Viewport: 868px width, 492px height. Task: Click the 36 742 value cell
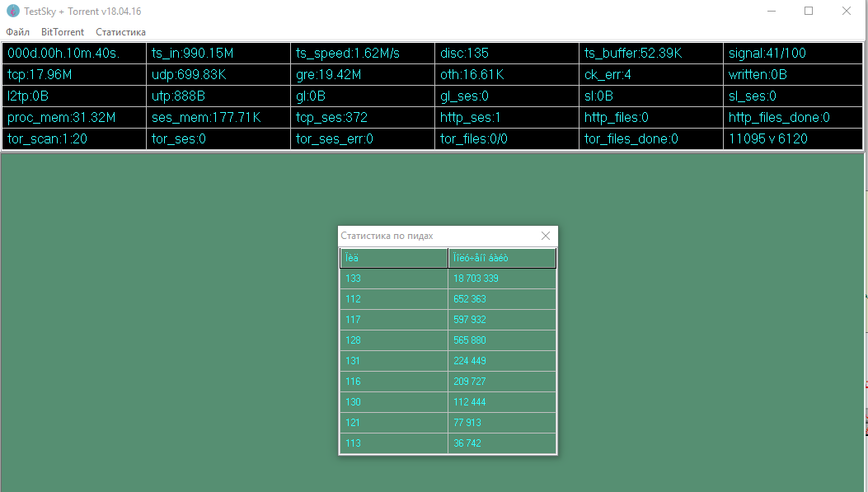502,443
